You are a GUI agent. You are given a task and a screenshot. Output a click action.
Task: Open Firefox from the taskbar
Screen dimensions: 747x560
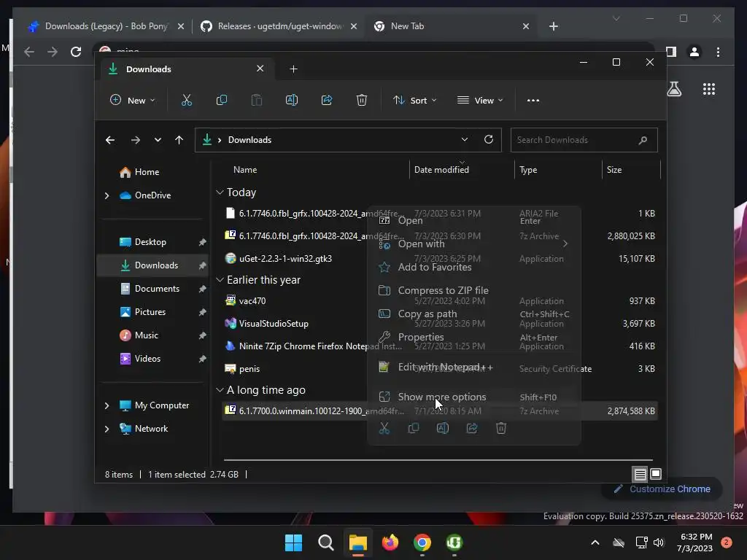tap(390, 542)
